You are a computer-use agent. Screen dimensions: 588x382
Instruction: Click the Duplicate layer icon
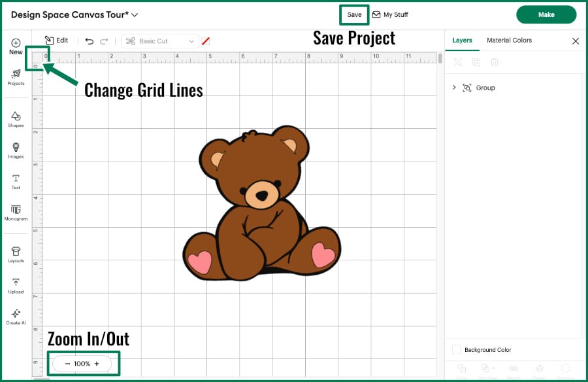[476, 62]
